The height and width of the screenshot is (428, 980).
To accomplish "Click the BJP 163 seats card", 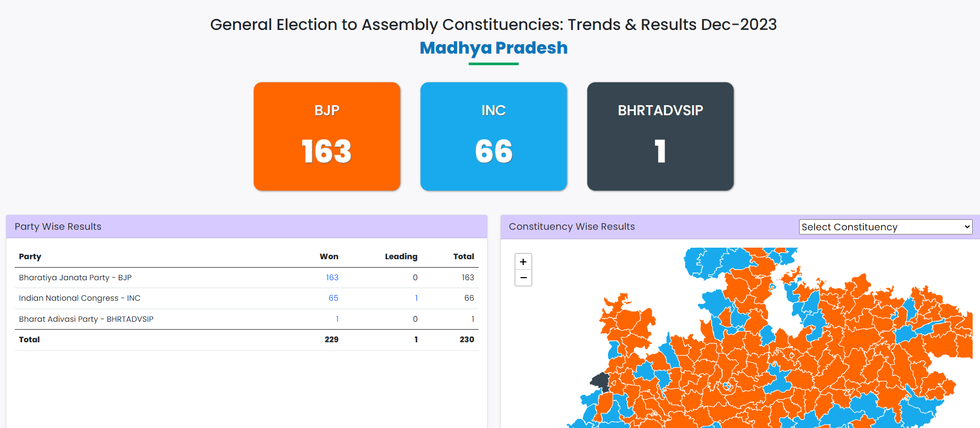I will [327, 136].
